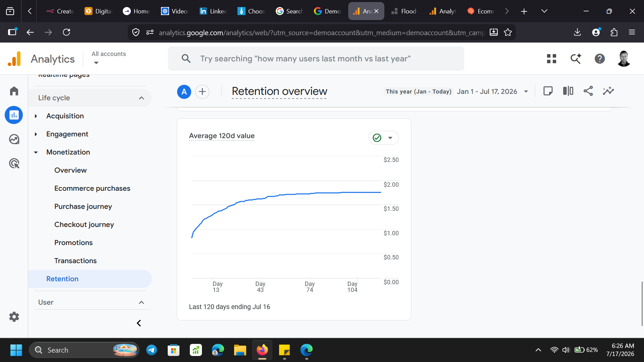Image resolution: width=644 pixels, height=362 pixels.
Task: Open Ecommerce purchases report
Action: point(92,188)
